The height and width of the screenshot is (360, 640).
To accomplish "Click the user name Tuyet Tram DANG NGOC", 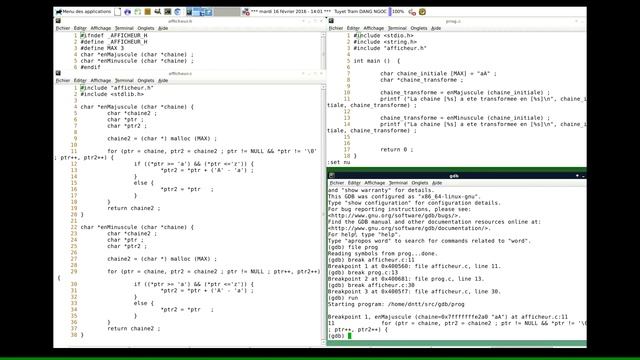I will pyautogui.click(x=360, y=12).
